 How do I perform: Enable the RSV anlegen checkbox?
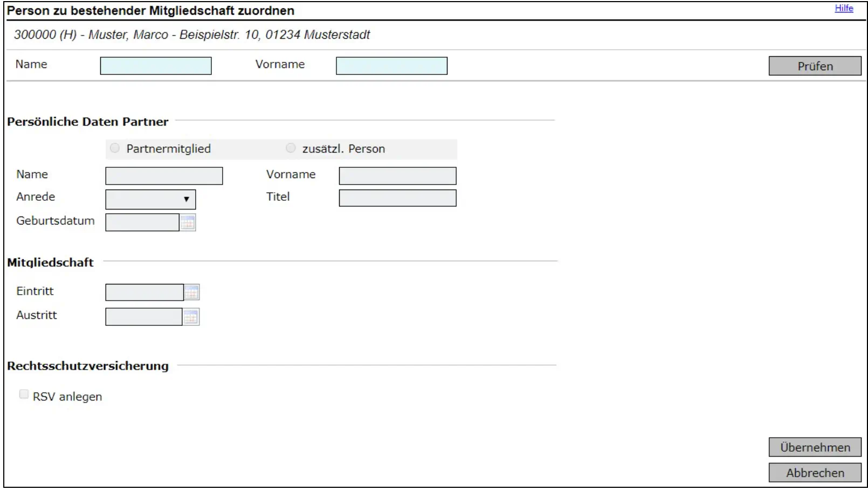pyautogui.click(x=24, y=394)
